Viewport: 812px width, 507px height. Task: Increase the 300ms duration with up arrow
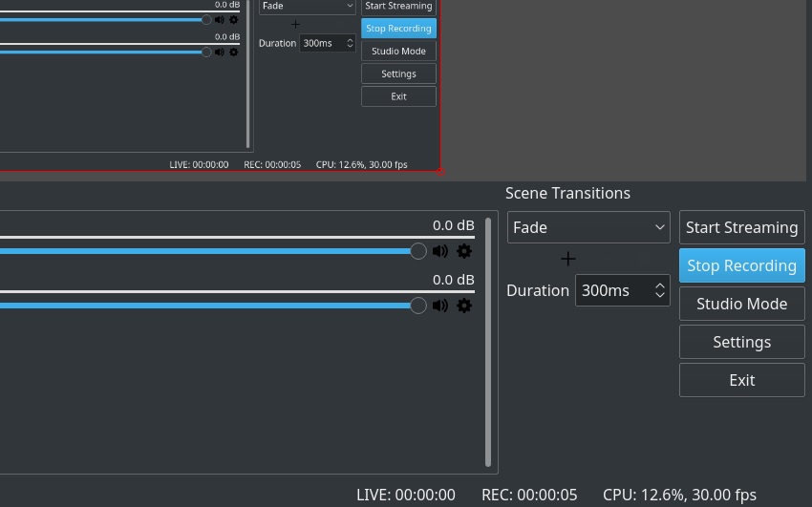[660, 285]
